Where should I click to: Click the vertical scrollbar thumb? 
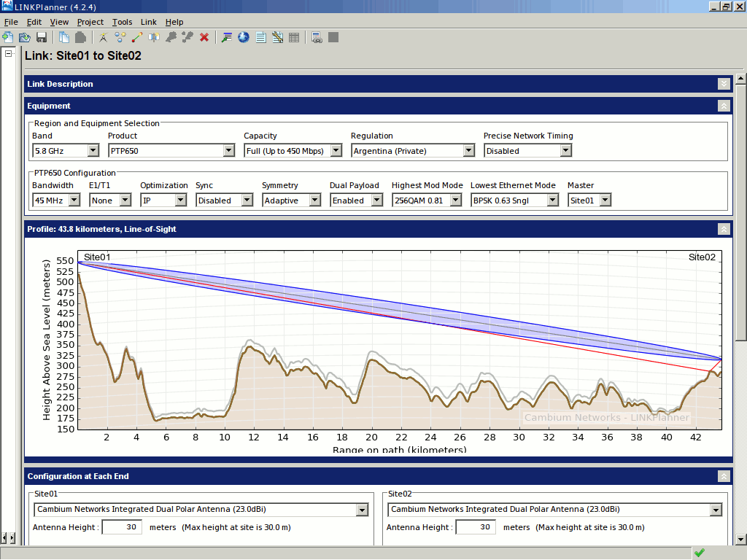click(x=741, y=213)
